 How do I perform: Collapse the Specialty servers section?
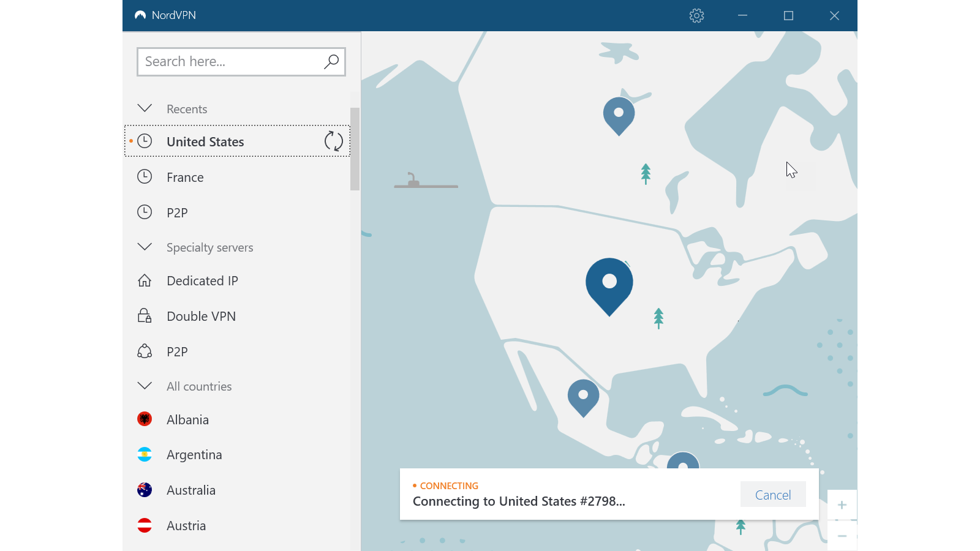click(145, 247)
